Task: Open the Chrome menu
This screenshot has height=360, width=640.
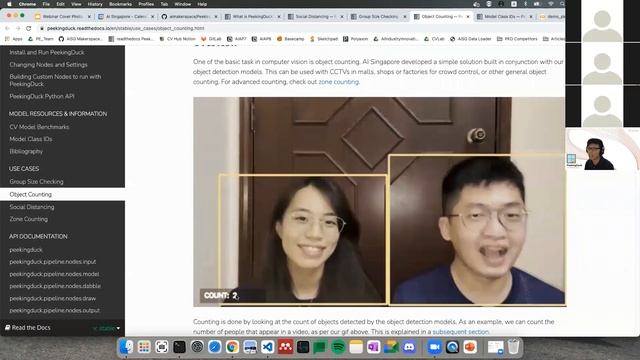Action: tap(27, 4)
